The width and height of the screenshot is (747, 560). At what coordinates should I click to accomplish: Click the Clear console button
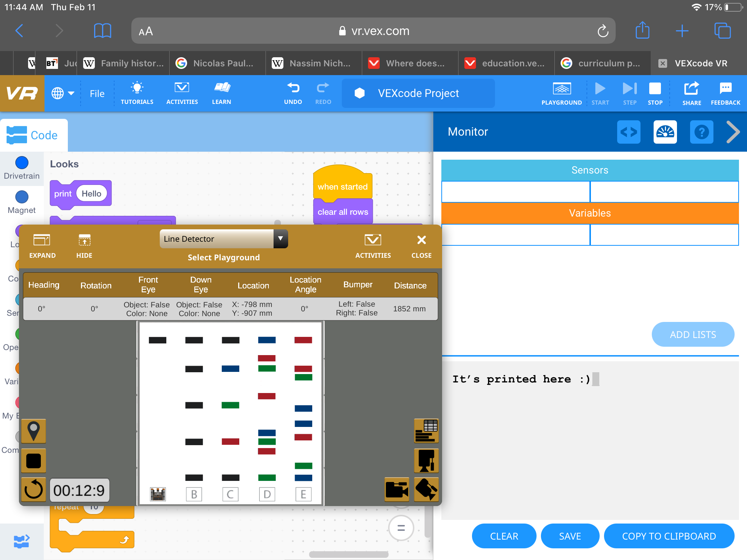pos(504,536)
